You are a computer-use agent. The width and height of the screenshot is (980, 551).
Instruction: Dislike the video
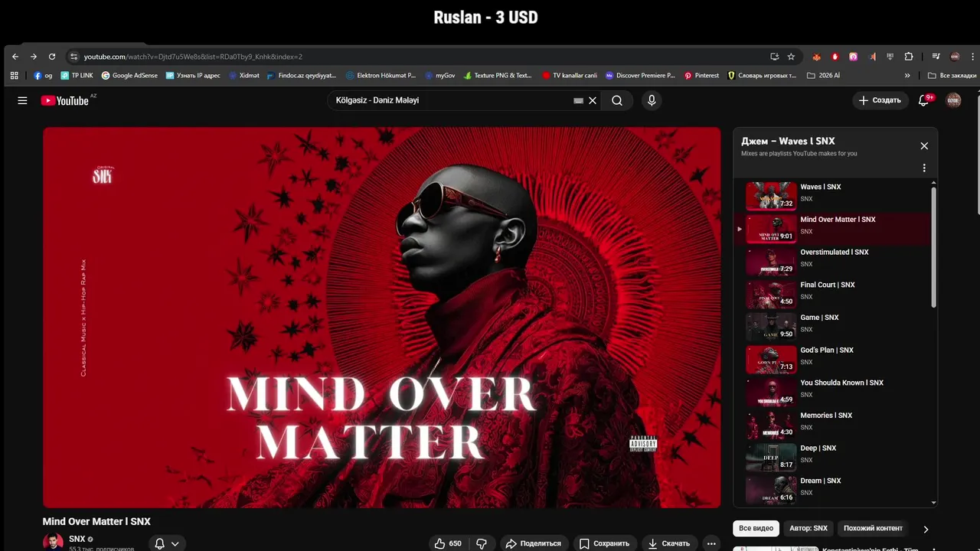click(482, 543)
